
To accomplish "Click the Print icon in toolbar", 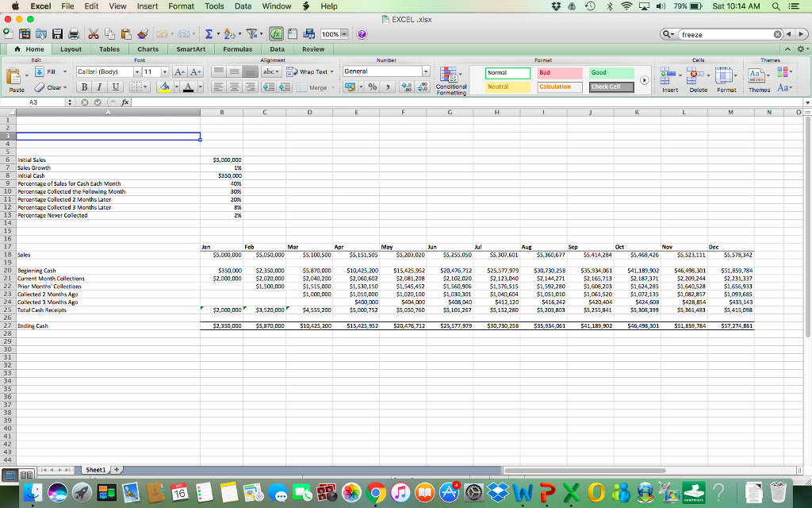I will click(x=72, y=34).
